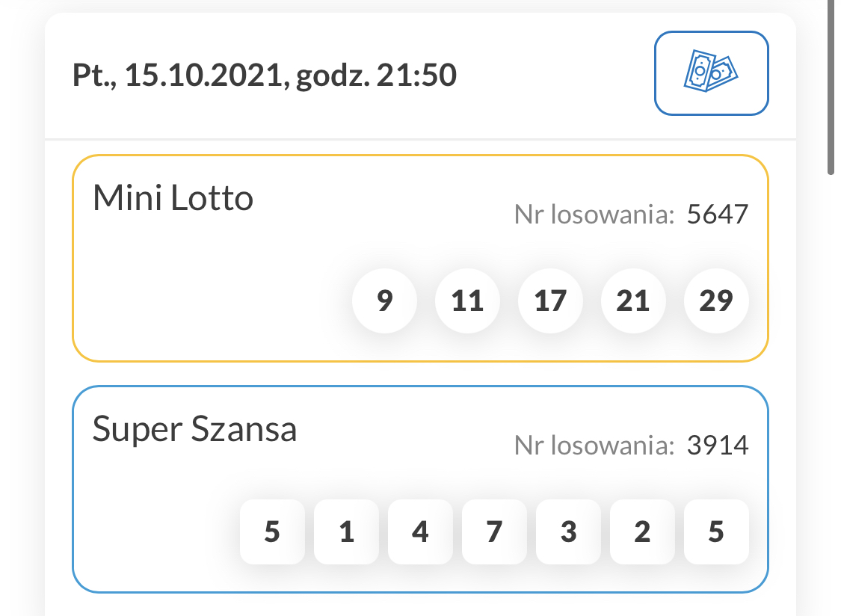
Task: Select Super Szansa digit tile 2
Action: (642, 532)
